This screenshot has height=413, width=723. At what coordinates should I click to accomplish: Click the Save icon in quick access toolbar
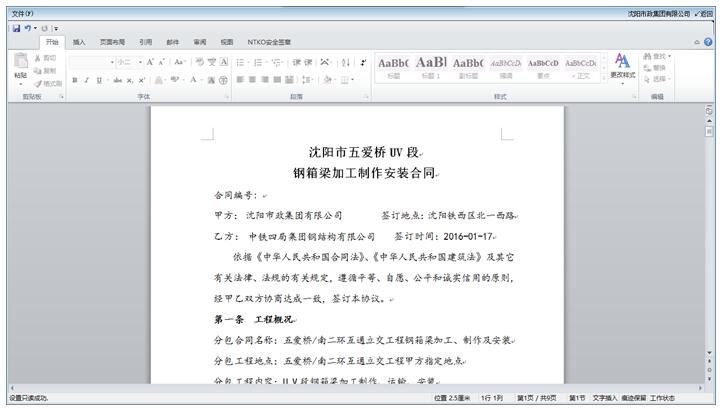point(16,29)
